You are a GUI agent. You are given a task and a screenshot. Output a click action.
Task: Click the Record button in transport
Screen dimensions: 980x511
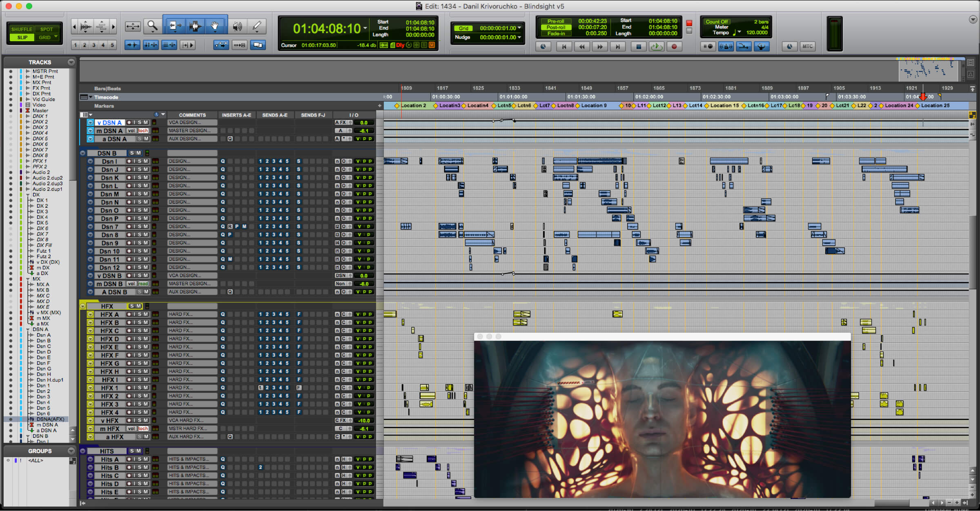pyautogui.click(x=674, y=47)
